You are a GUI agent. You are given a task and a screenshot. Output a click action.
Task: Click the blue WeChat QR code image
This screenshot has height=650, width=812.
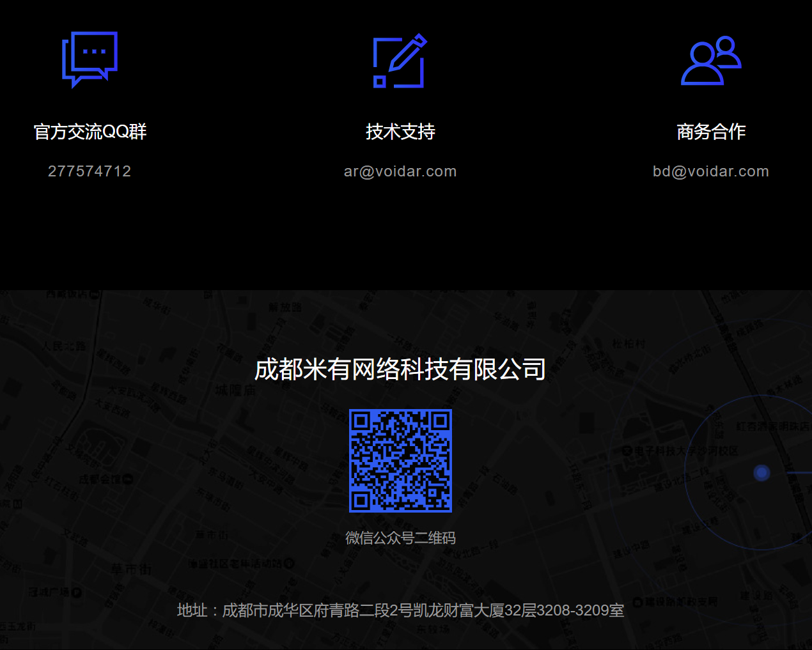click(x=400, y=461)
